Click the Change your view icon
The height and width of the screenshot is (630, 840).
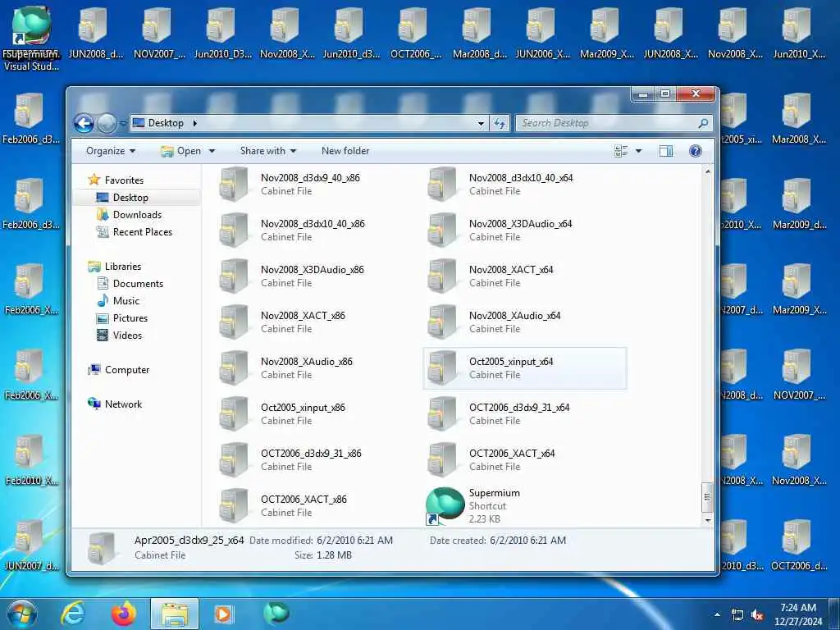[622, 152]
